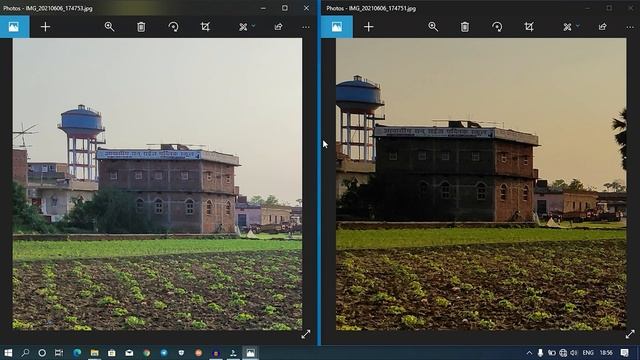
Task: Rotate the photo in the left window
Action: coord(173,27)
